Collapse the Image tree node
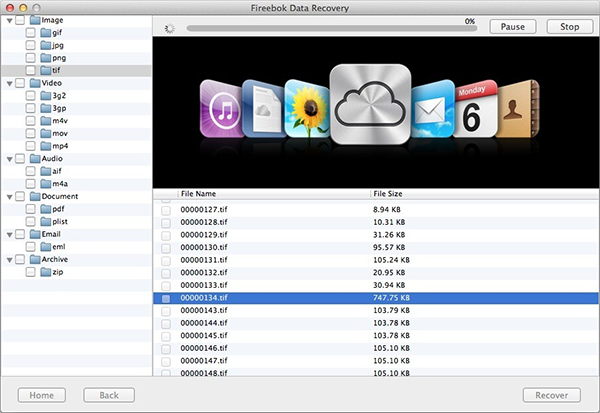The image size is (600, 413). point(10,21)
